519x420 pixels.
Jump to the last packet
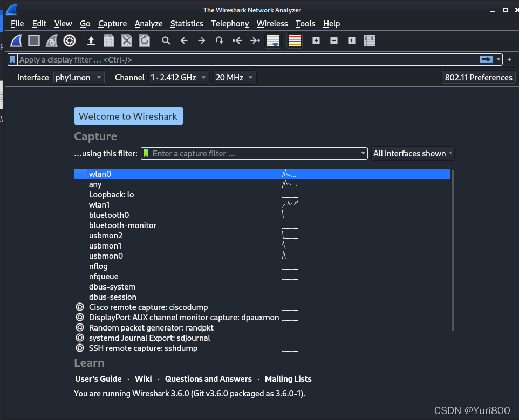coord(255,40)
